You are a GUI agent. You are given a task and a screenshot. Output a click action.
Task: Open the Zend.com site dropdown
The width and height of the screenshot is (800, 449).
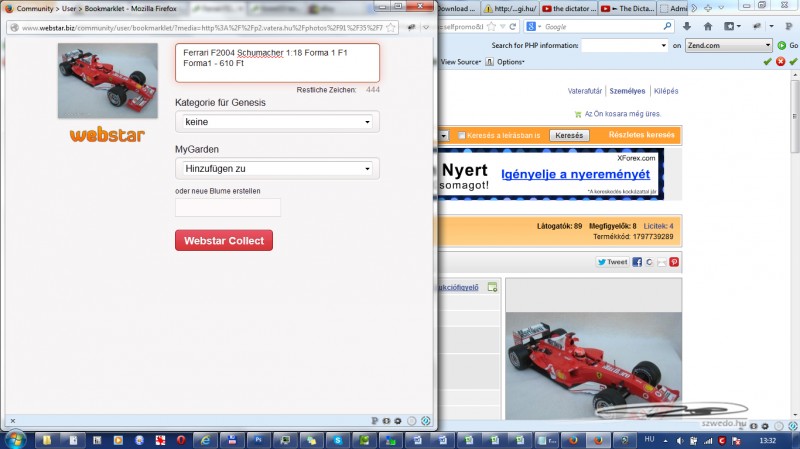tap(728, 45)
